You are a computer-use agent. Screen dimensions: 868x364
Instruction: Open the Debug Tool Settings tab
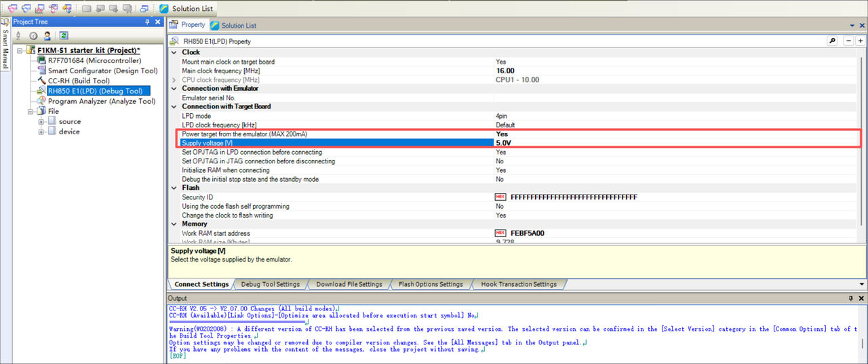270,284
